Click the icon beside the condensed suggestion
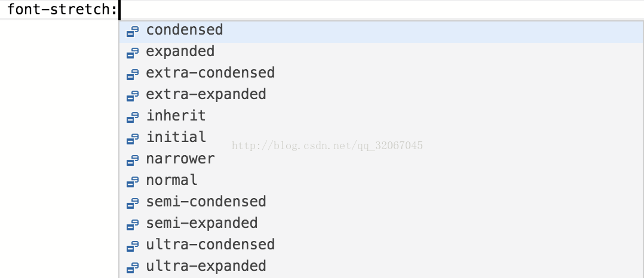 coord(132,32)
